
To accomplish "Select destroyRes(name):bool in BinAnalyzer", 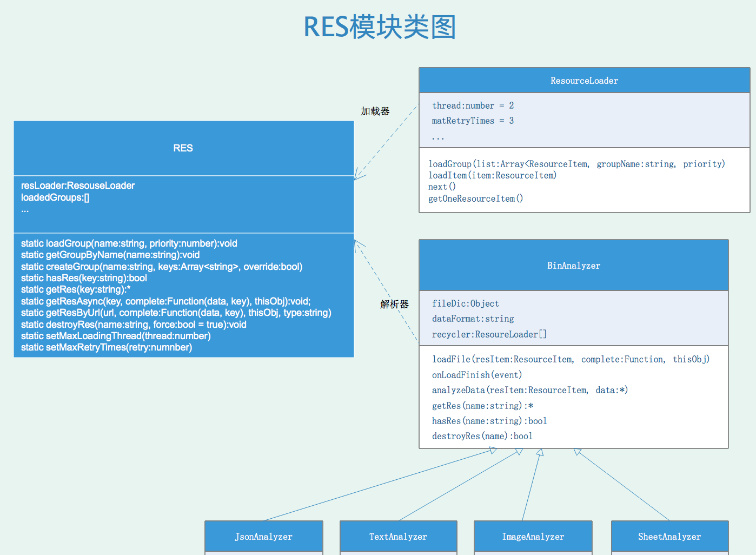I will coord(482,436).
